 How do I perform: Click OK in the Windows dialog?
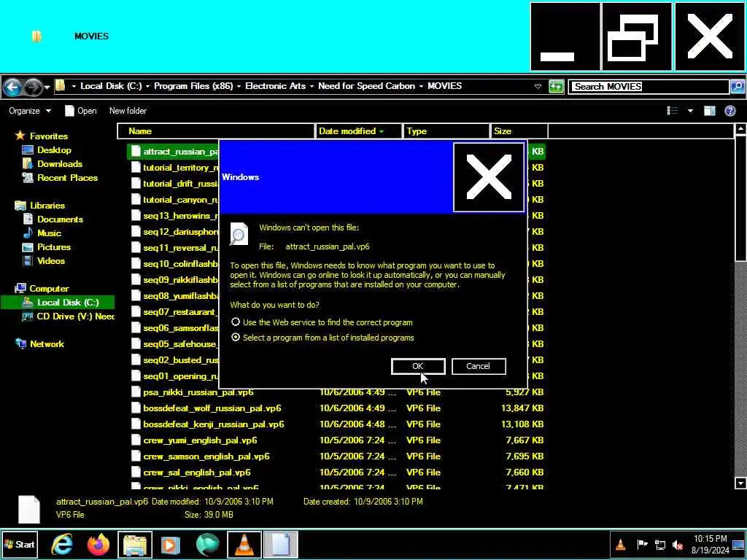tap(418, 366)
